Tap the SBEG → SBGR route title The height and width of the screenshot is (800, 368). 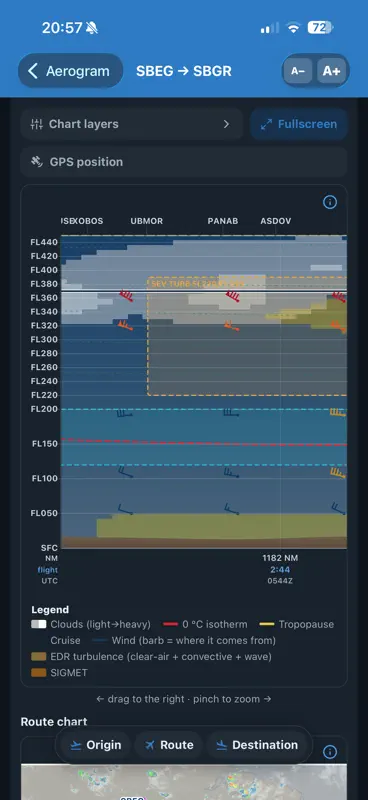click(x=184, y=71)
